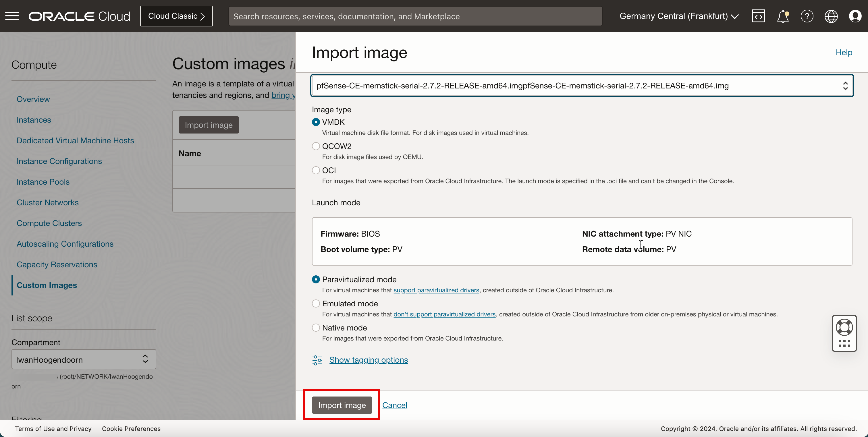Choose Native mode launch option
Viewport: 868px width, 437px height.
(x=316, y=328)
